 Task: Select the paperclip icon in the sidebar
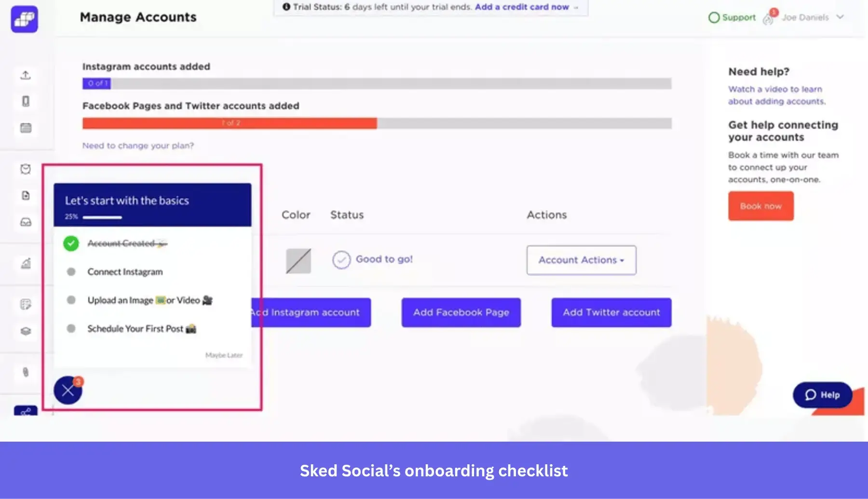26,372
